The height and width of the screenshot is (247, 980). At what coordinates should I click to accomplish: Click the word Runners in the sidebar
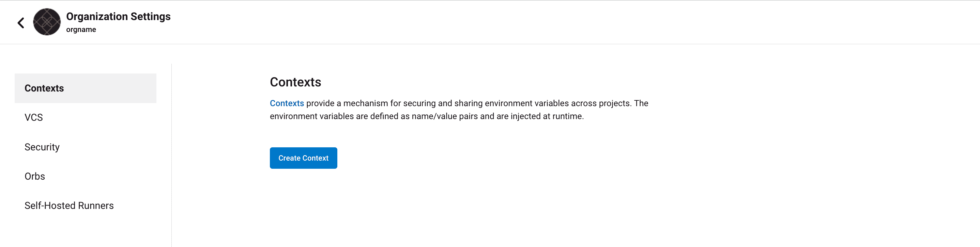point(96,205)
